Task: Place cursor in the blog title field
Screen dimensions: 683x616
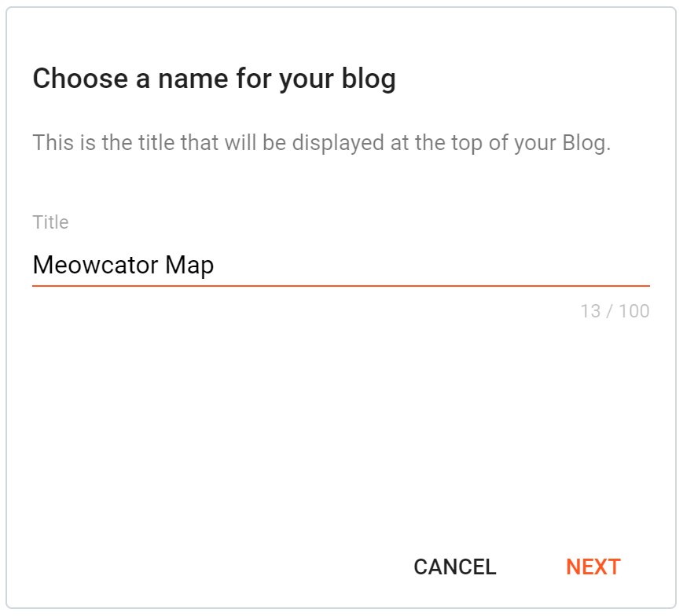Action: point(314,265)
